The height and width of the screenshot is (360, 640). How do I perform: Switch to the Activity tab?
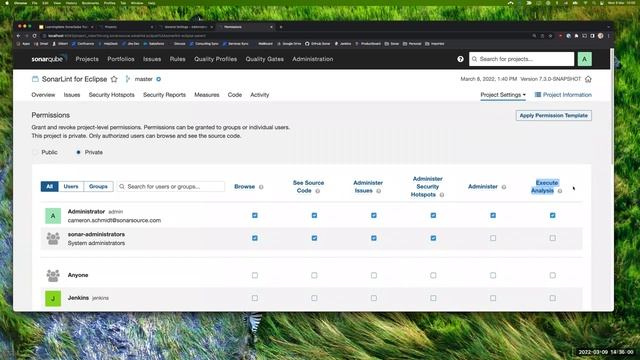point(260,95)
